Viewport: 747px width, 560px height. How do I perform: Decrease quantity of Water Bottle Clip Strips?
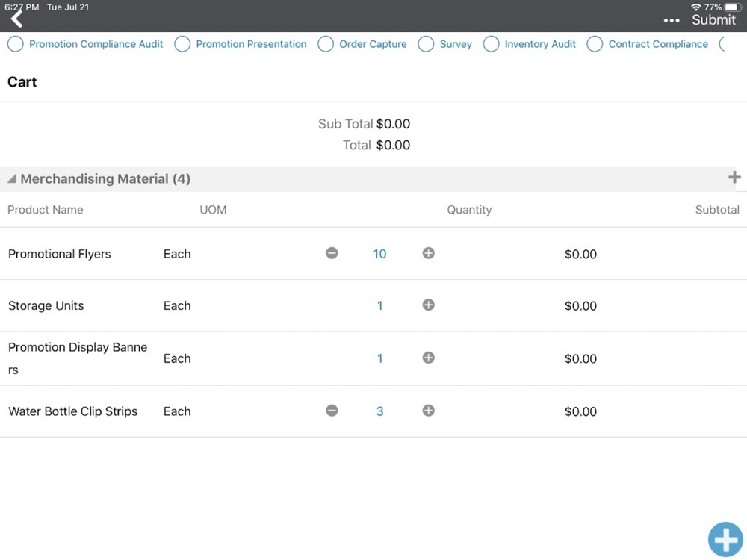(x=332, y=411)
